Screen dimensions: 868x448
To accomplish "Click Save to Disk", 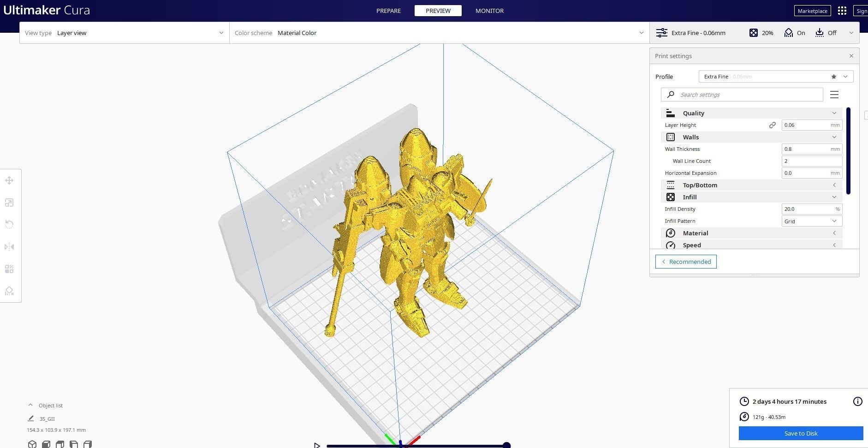I will (x=801, y=433).
